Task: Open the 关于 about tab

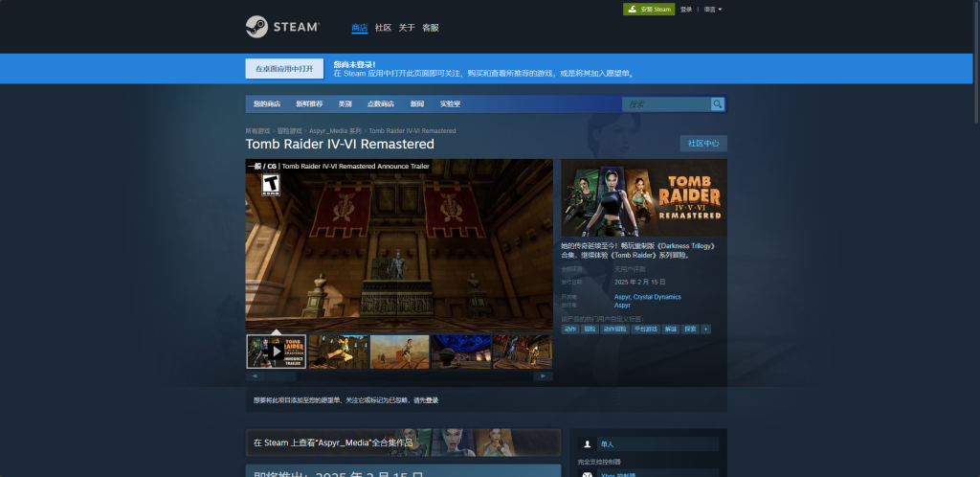Action: (x=407, y=28)
